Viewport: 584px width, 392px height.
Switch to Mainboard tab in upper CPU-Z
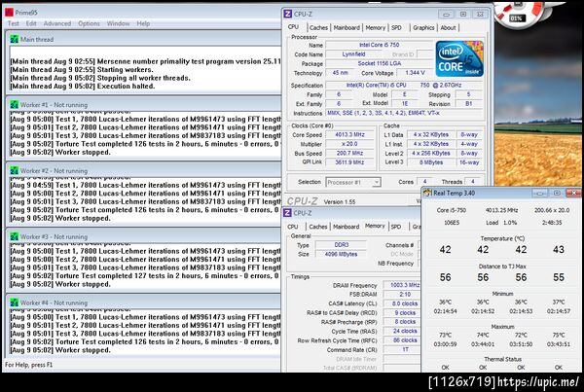click(x=347, y=27)
